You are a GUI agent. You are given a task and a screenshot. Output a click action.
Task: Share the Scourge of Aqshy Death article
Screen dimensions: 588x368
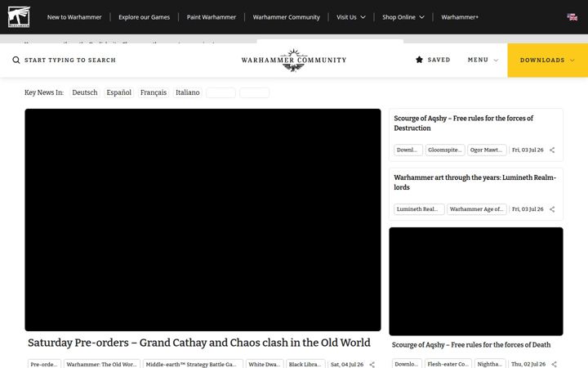click(554, 364)
